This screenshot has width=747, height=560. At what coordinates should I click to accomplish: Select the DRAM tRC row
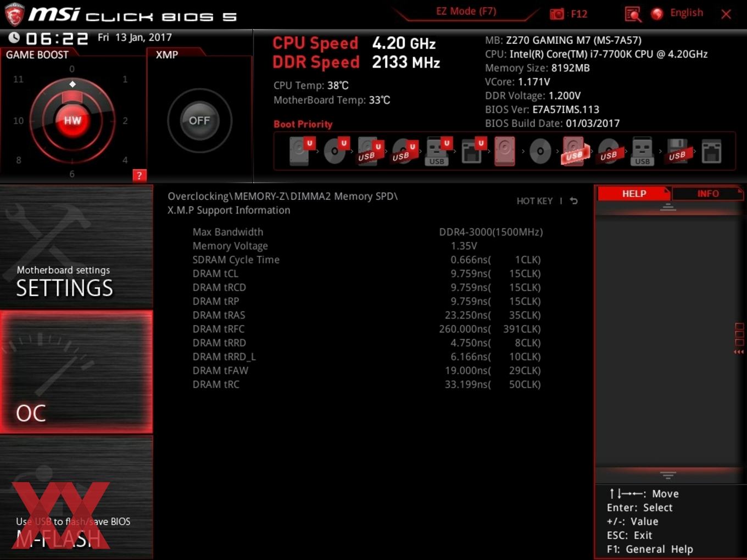point(367,384)
